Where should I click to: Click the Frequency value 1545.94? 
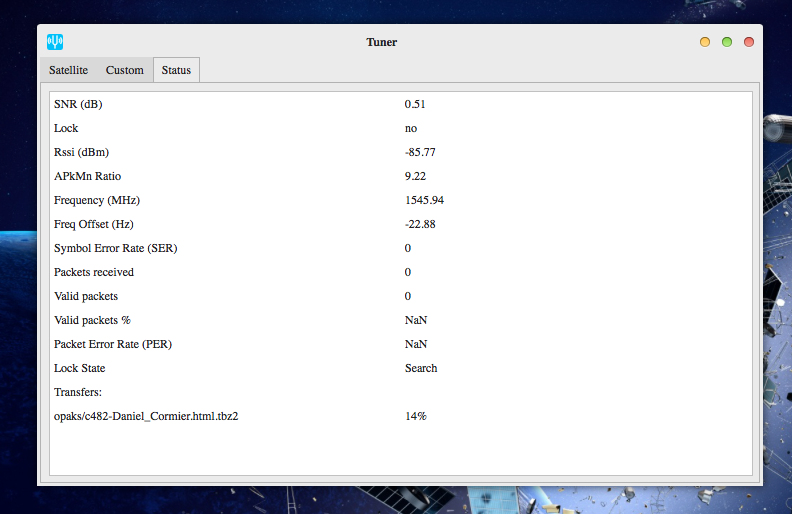click(424, 200)
